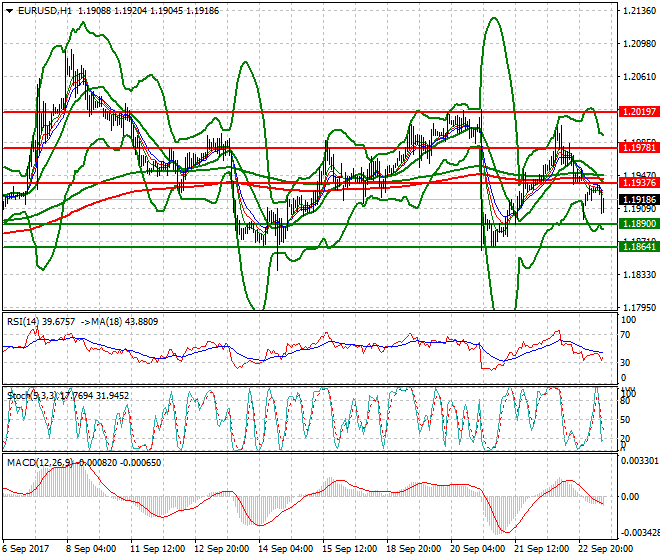This screenshot has height=560, width=660.
Task: Click the 1.17950 value on price axis
Action: 638,307
